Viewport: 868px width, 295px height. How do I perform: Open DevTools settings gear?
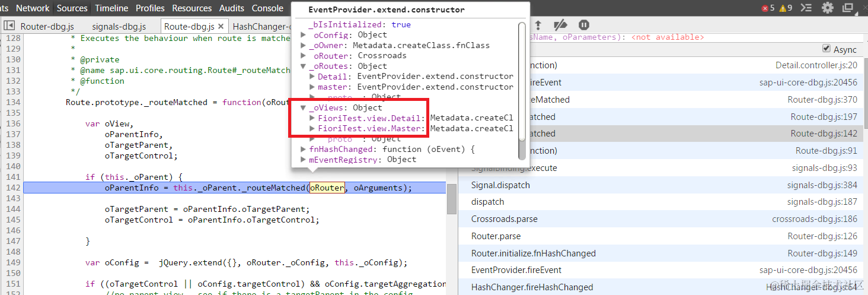tap(828, 8)
